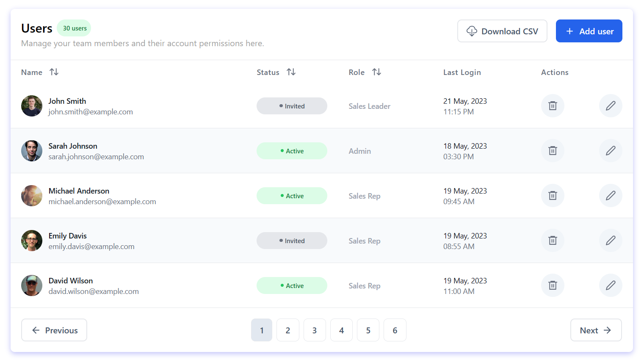The image size is (644, 363).
Task: Remove David Wilson via the trash icon
Action: click(553, 285)
